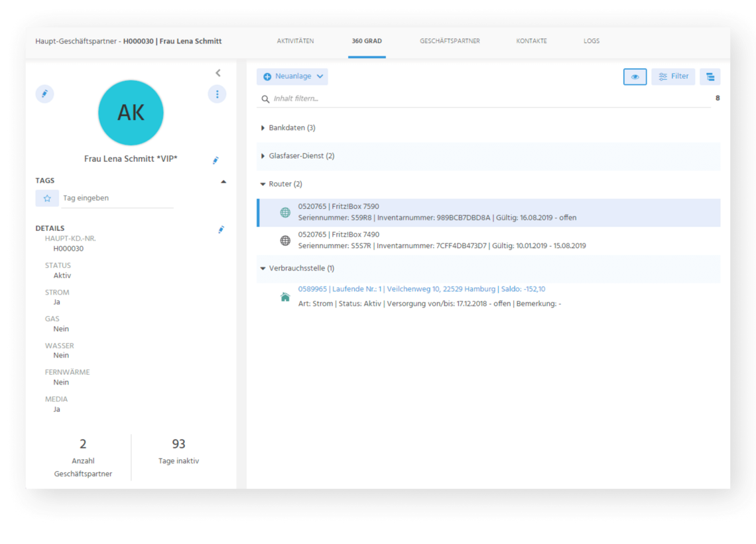Collapse the Router group
This screenshot has height=544, width=756.
(x=263, y=184)
